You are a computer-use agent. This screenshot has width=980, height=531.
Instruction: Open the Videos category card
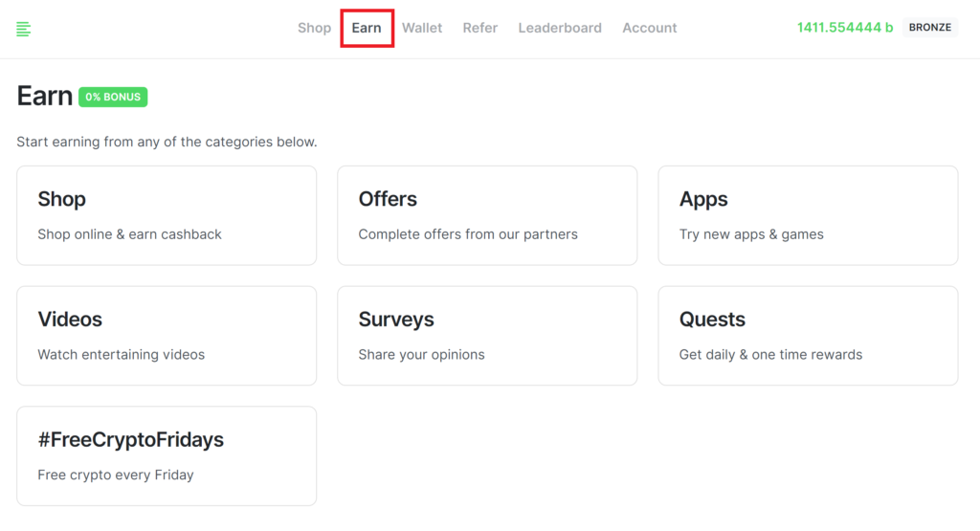[167, 336]
